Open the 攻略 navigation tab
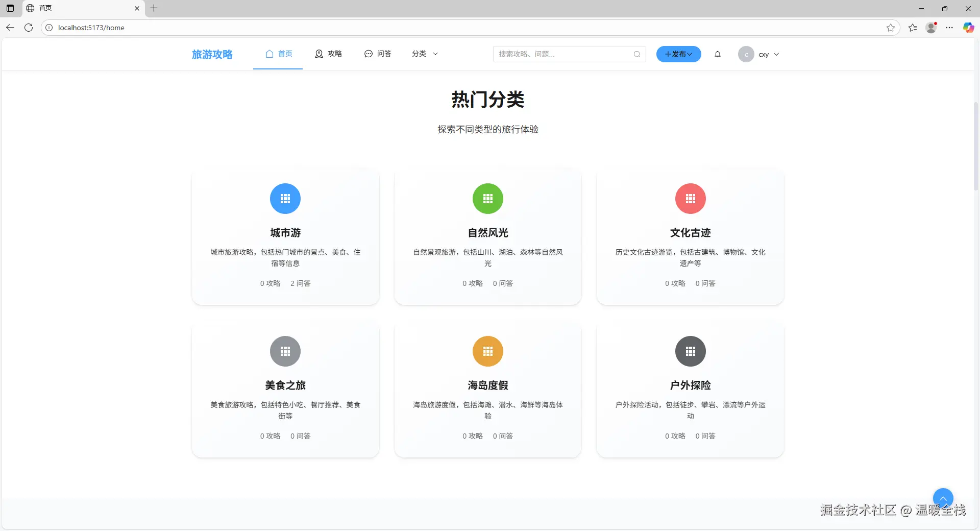The height and width of the screenshot is (531, 980). click(328, 54)
